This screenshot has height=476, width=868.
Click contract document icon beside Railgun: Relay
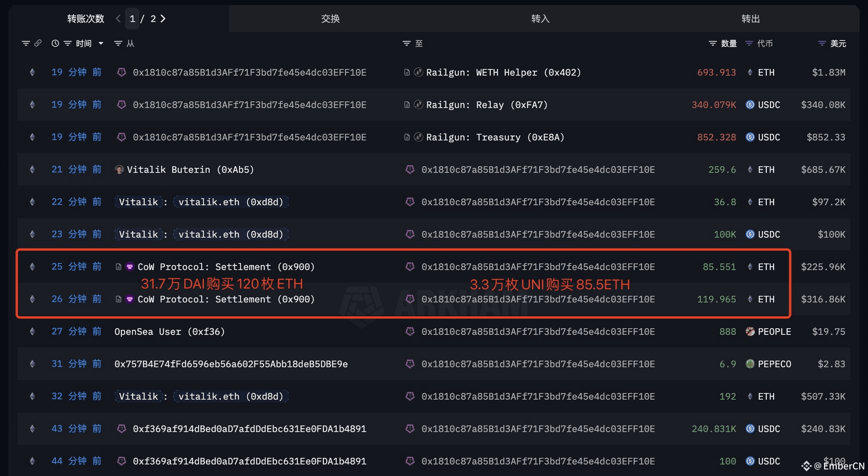click(407, 105)
